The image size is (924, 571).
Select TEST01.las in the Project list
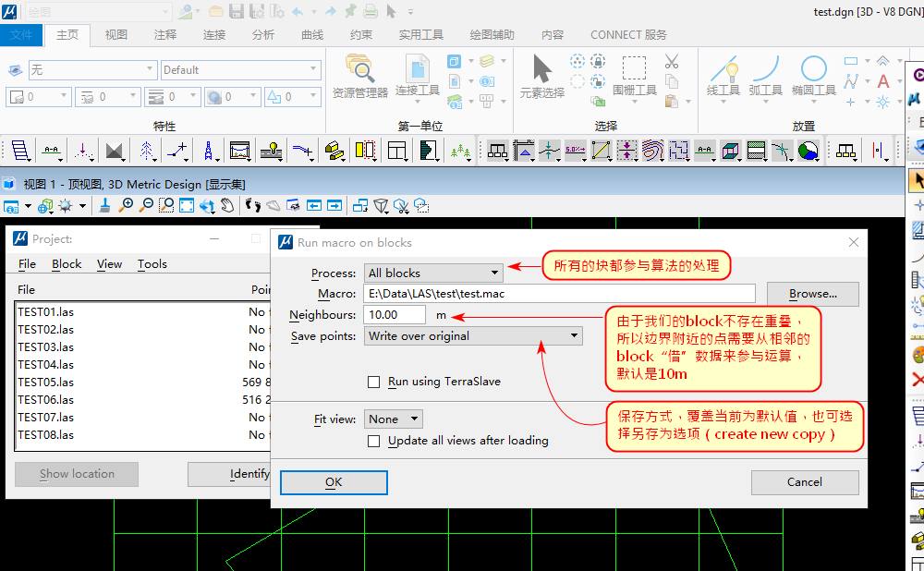click(x=142, y=311)
